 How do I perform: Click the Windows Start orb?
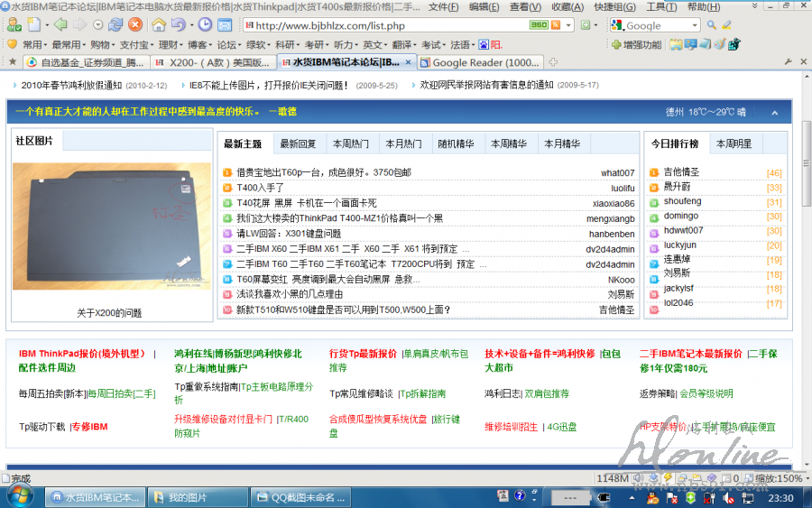coord(20,496)
